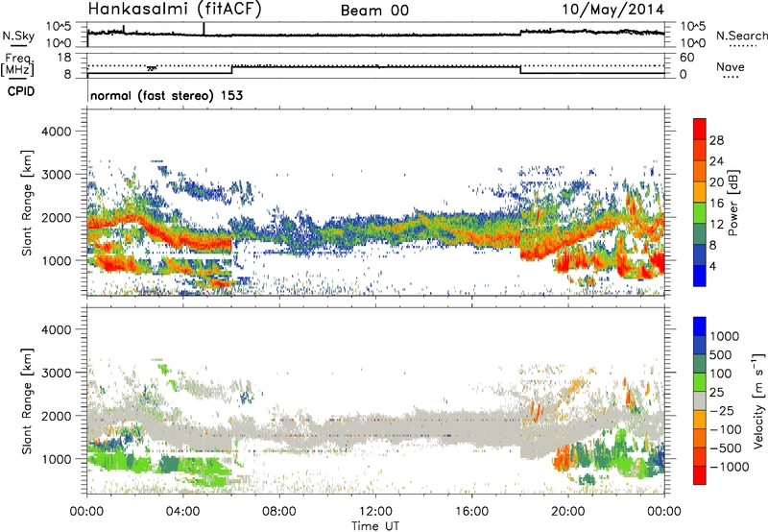768x532 pixels.
Task: Click 3000 range tick in velocity panel
Action: (57, 373)
